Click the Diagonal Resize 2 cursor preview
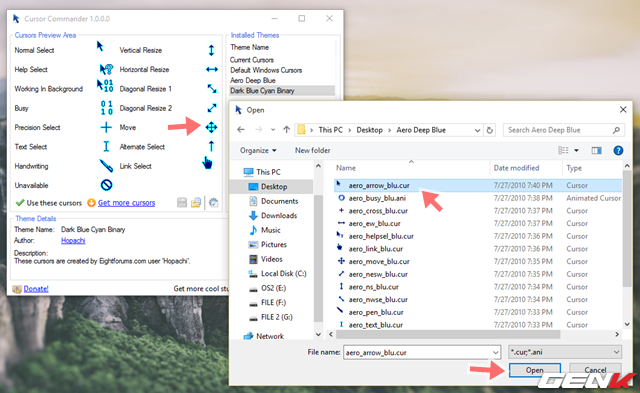Viewport: 640px width, 393px height. 211,108
